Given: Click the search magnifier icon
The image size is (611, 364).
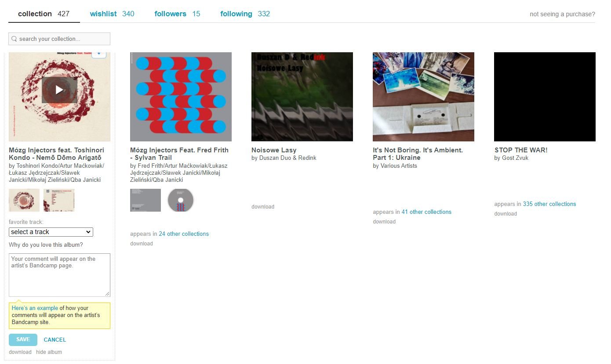Looking at the screenshot, I should tap(14, 39).
